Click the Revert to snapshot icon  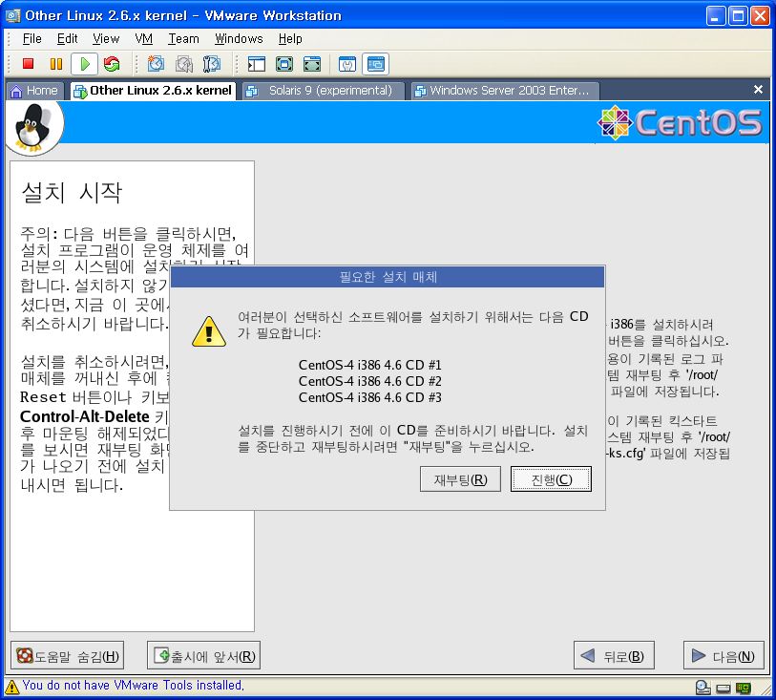click(183, 64)
